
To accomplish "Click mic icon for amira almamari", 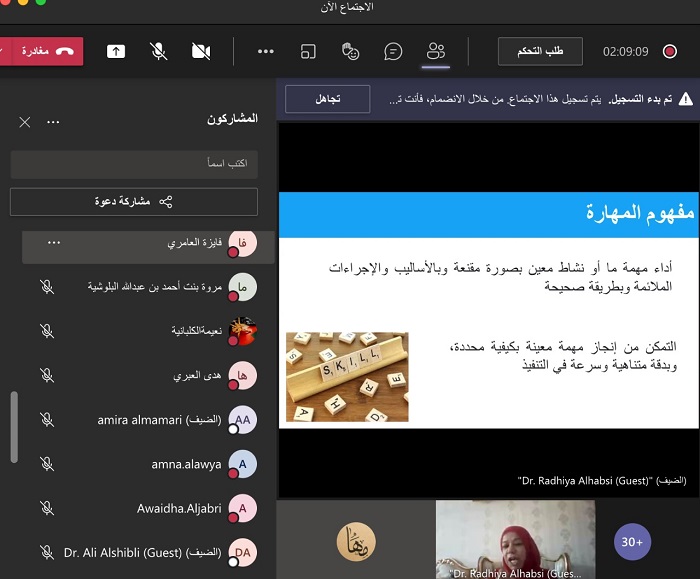I will [x=47, y=420].
